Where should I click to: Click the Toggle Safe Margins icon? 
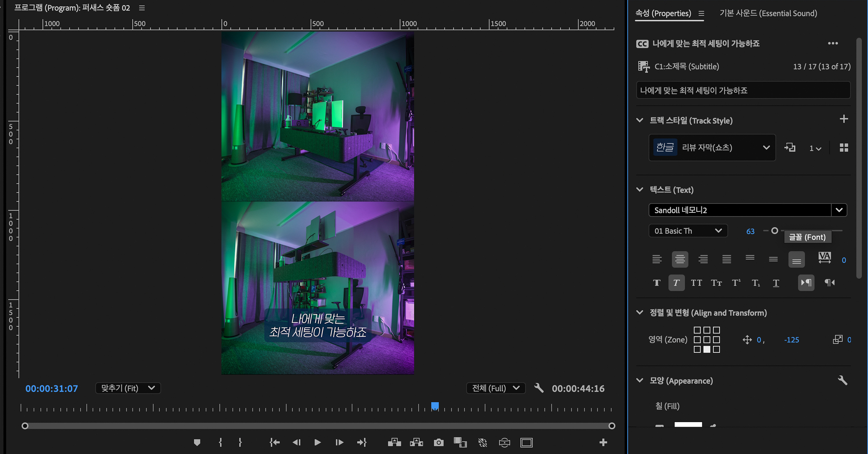coord(526,442)
